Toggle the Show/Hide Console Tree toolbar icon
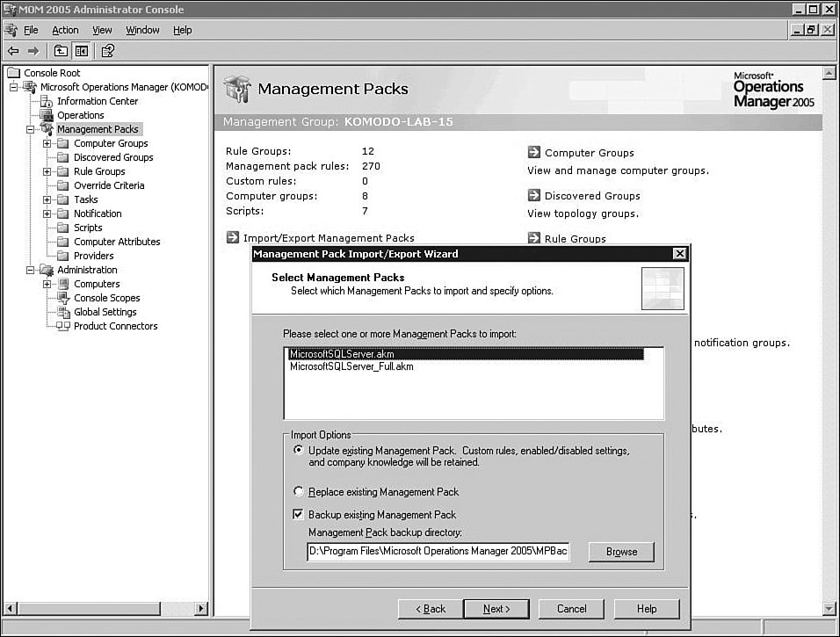 (81, 51)
